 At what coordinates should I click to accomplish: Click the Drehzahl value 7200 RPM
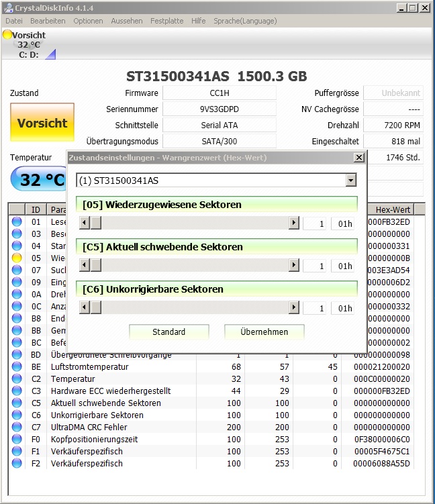coord(393,125)
